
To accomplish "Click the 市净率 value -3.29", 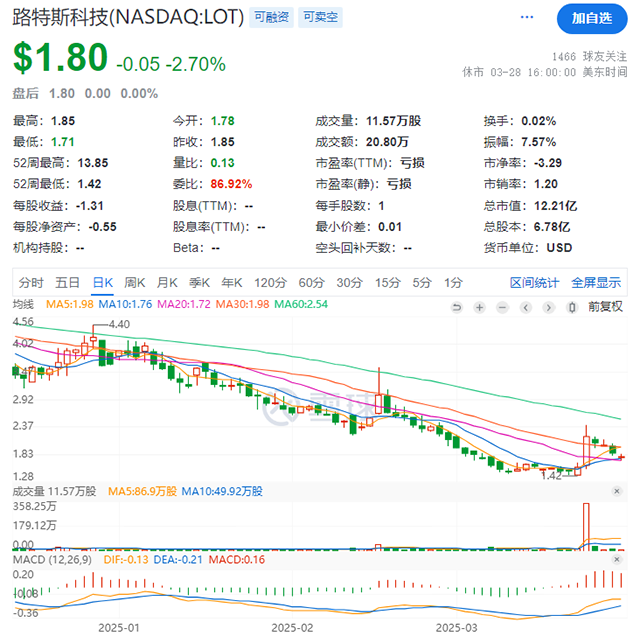I will click(548, 163).
